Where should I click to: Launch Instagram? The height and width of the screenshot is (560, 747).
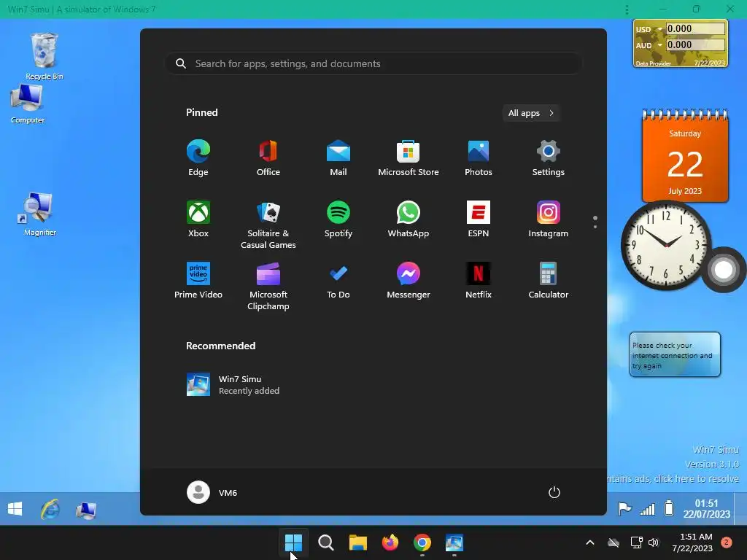549,219
